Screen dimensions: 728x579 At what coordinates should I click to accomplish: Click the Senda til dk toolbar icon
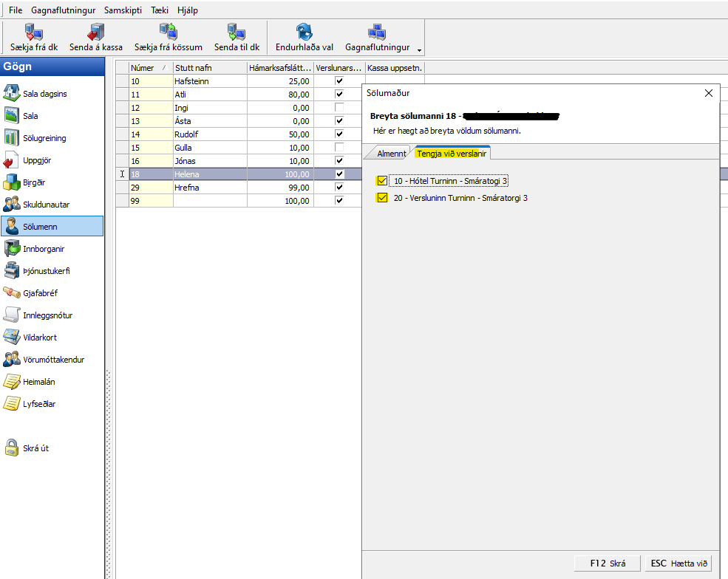tap(236, 32)
